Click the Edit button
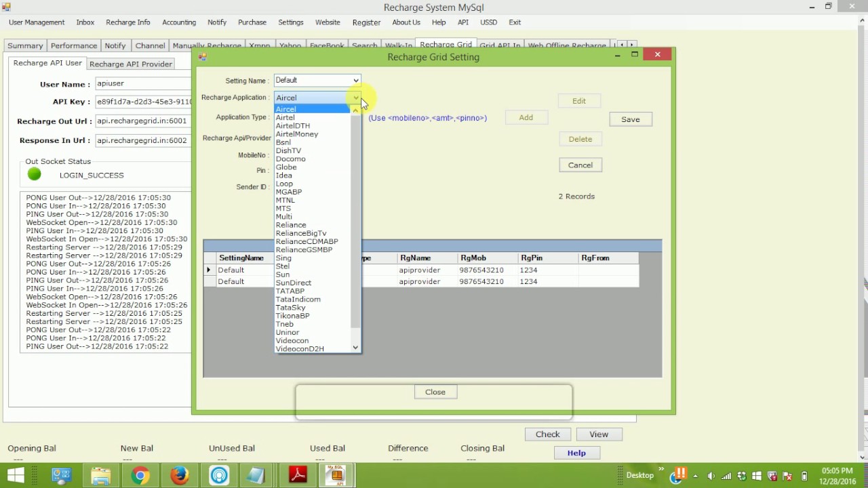The height and width of the screenshot is (488, 868). 579,101
